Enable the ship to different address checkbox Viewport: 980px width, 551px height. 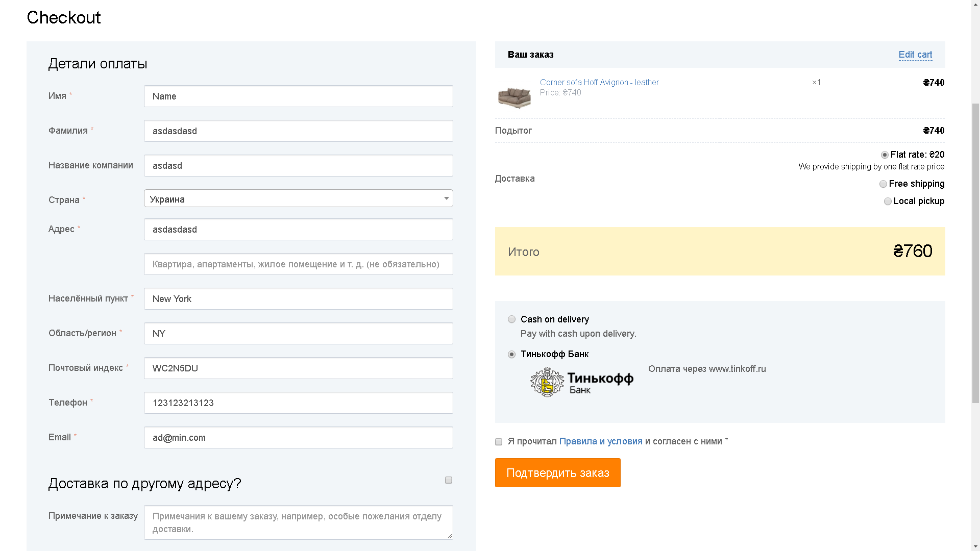pyautogui.click(x=449, y=480)
